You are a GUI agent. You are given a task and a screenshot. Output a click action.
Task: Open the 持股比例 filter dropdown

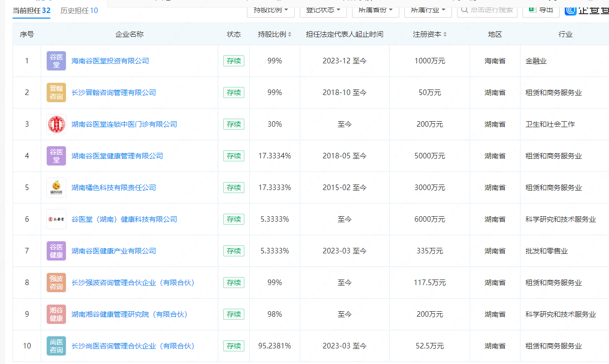[271, 10]
